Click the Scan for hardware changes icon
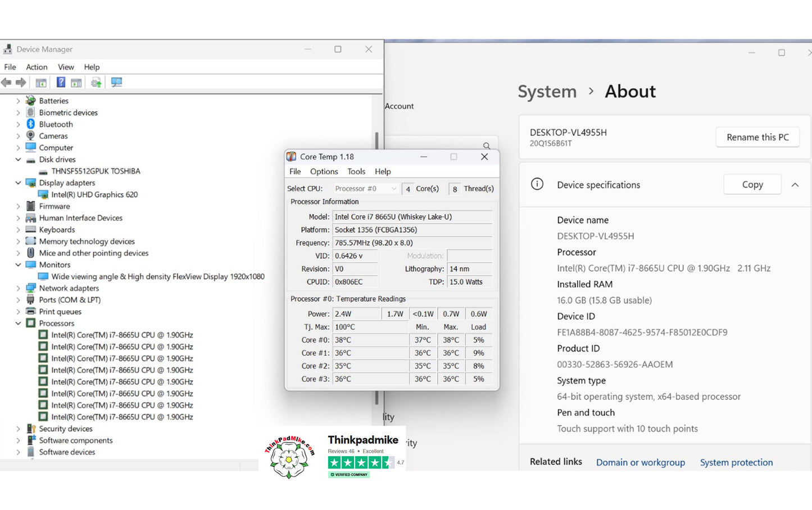 pos(116,83)
